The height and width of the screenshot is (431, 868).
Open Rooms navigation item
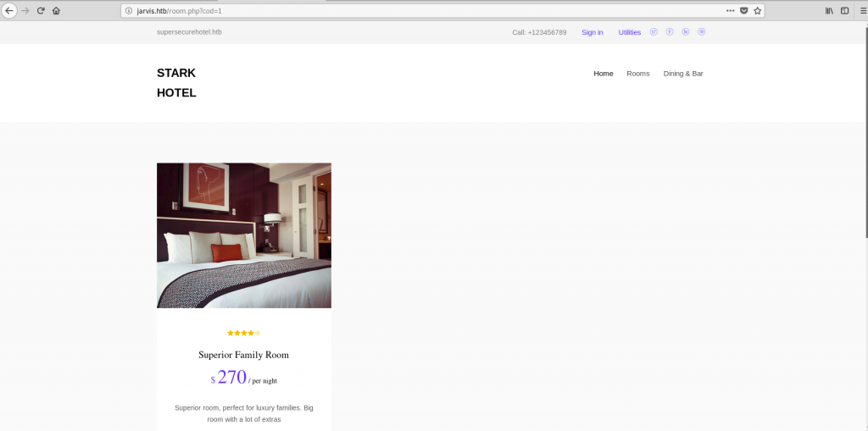point(638,74)
